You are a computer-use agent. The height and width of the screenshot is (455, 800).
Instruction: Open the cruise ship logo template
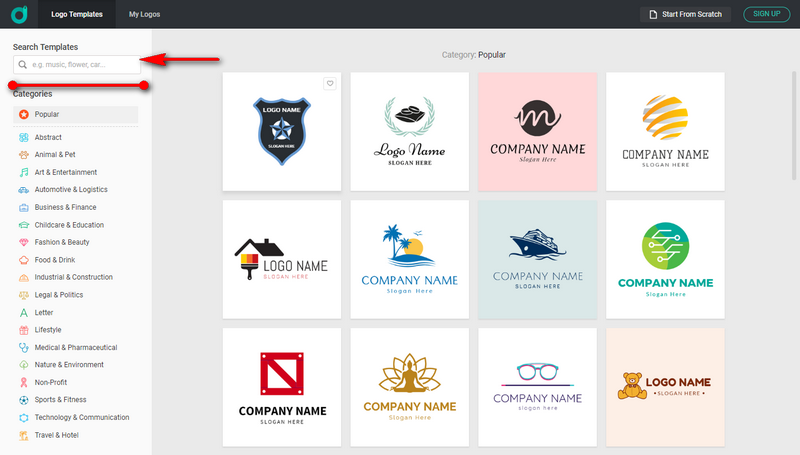(537, 259)
